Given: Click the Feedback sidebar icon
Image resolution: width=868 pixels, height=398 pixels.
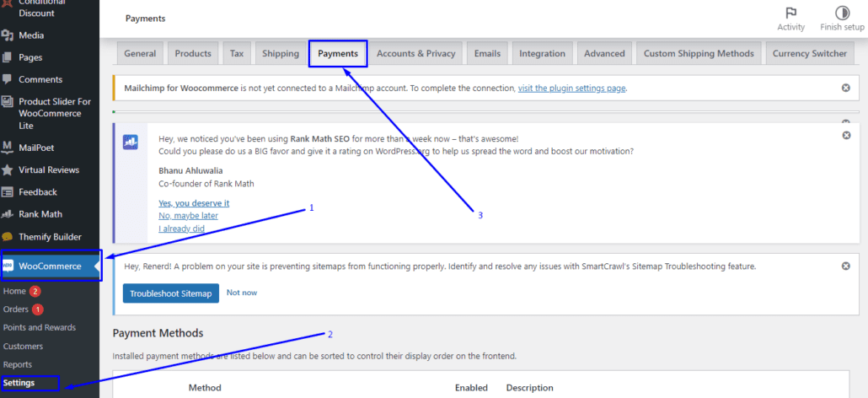Looking at the screenshot, I should [x=8, y=192].
